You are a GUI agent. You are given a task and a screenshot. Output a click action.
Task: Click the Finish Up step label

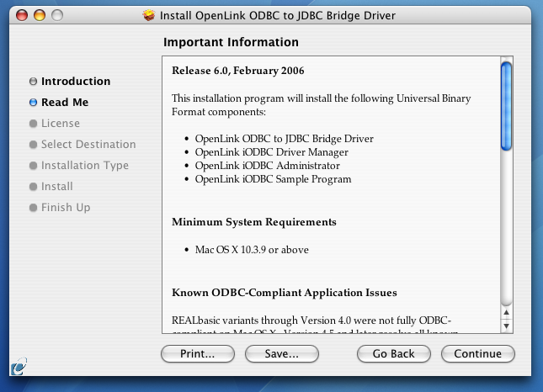pyautogui.click(x=66, y=208)
